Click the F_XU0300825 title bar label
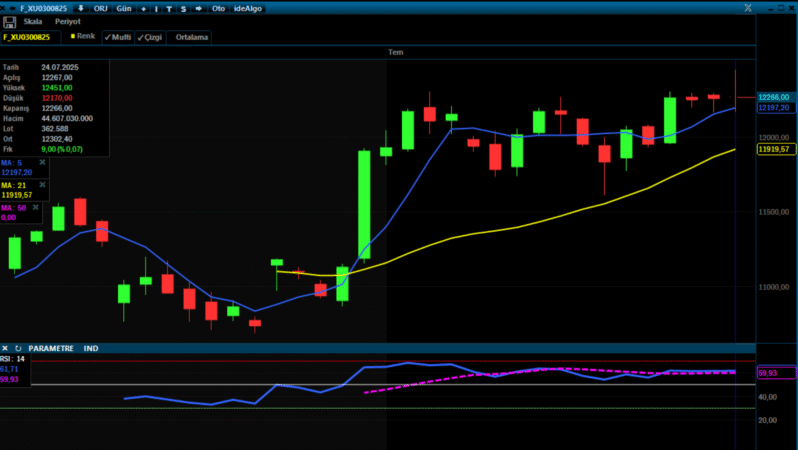The height and width of the screenshot is (450, 798). [x=43, y=9]
